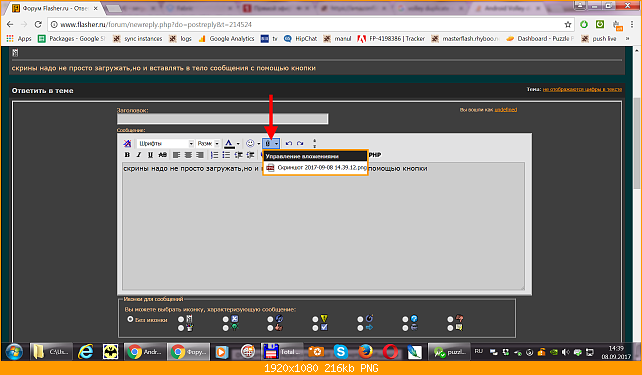Open the undefined username link
The image size is (642, 375).
tap(506, 110)
